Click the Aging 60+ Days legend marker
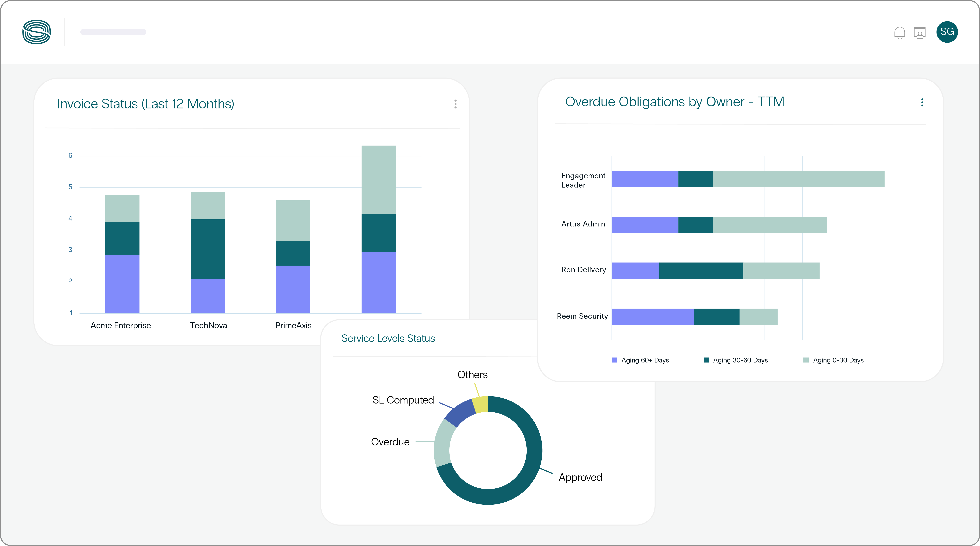The image size is (980, 546). (614, 360)
